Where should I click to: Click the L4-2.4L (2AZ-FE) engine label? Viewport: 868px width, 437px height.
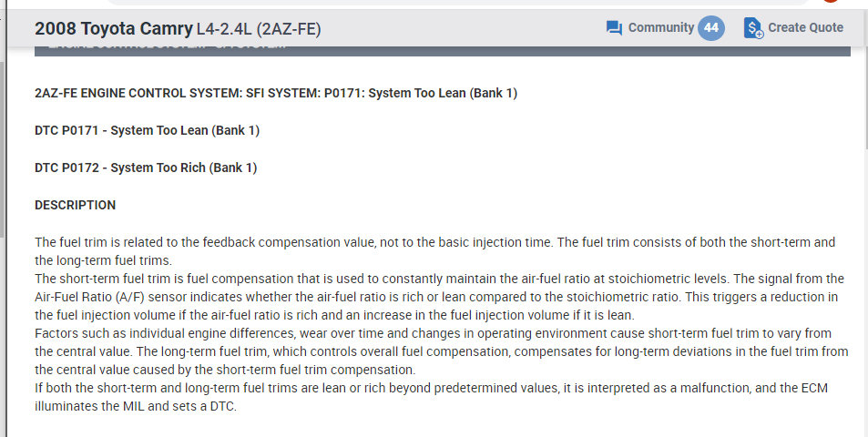coord(259,29)
